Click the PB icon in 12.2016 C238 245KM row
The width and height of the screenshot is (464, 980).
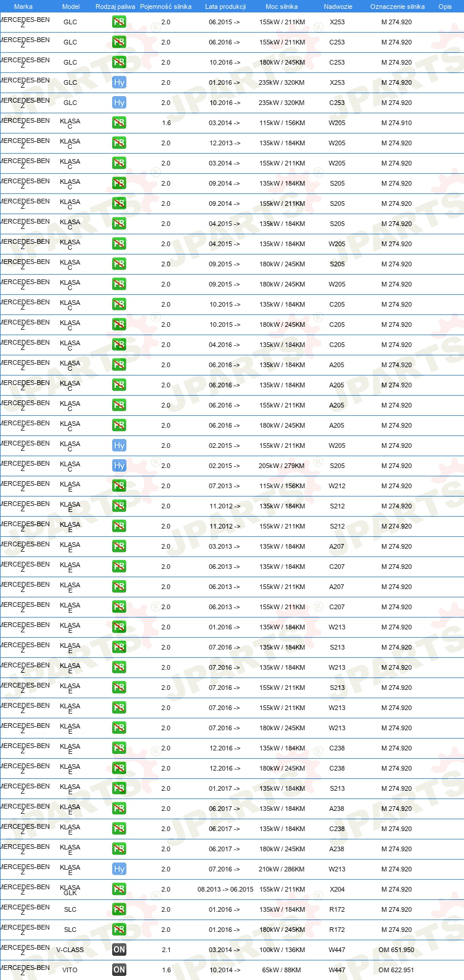119,769
